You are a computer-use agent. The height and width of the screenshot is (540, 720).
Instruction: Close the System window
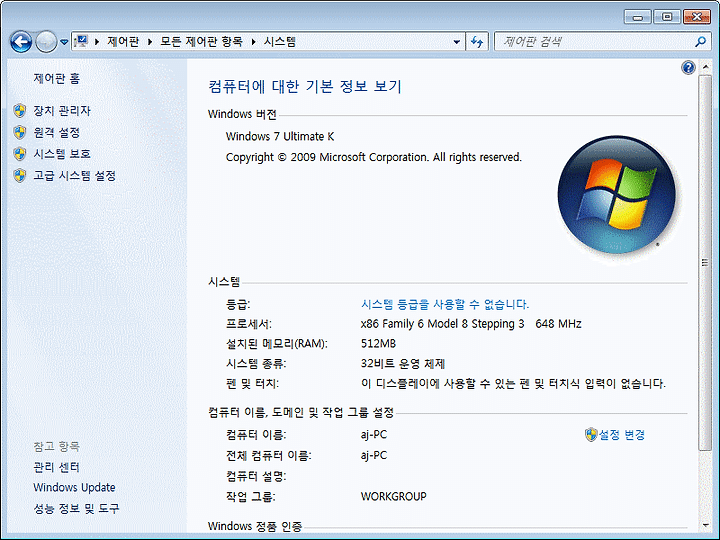[697, 17]
